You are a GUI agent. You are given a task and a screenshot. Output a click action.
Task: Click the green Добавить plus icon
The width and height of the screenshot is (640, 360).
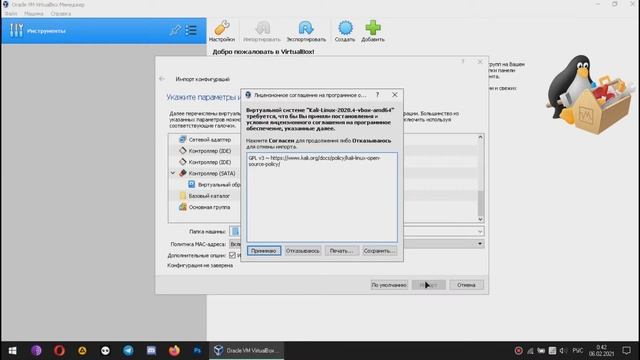pyautogui.click(x=373, y=31)
